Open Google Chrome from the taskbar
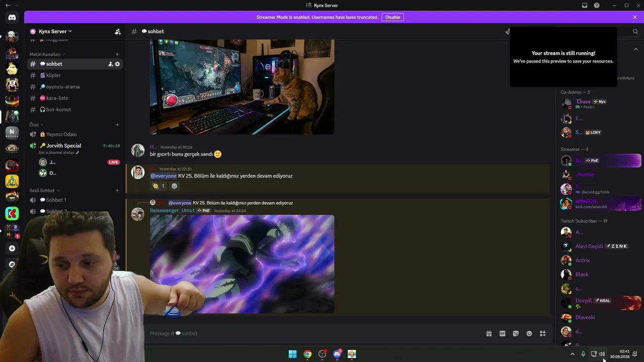This screenshot has height=362, width=644. [x=307, y=354]
